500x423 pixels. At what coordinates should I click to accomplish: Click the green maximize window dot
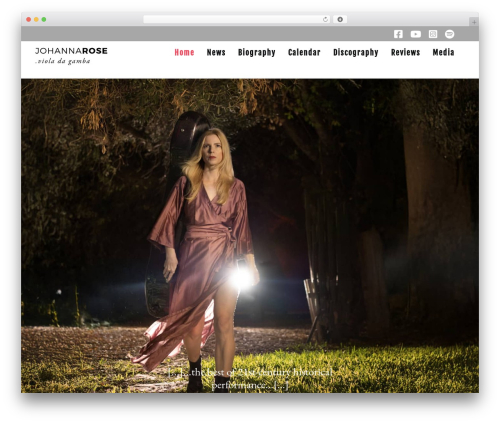[44, 19]
